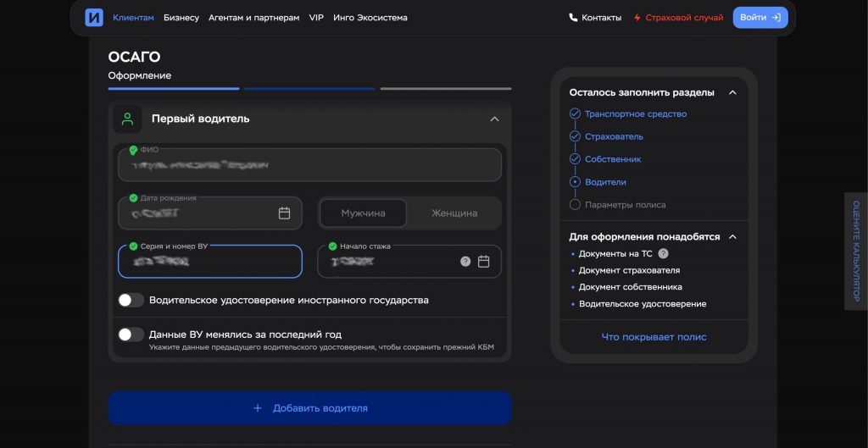Enable foreign driver's license toggle
Screen dimensions: 868x448
tap(131, 300)
